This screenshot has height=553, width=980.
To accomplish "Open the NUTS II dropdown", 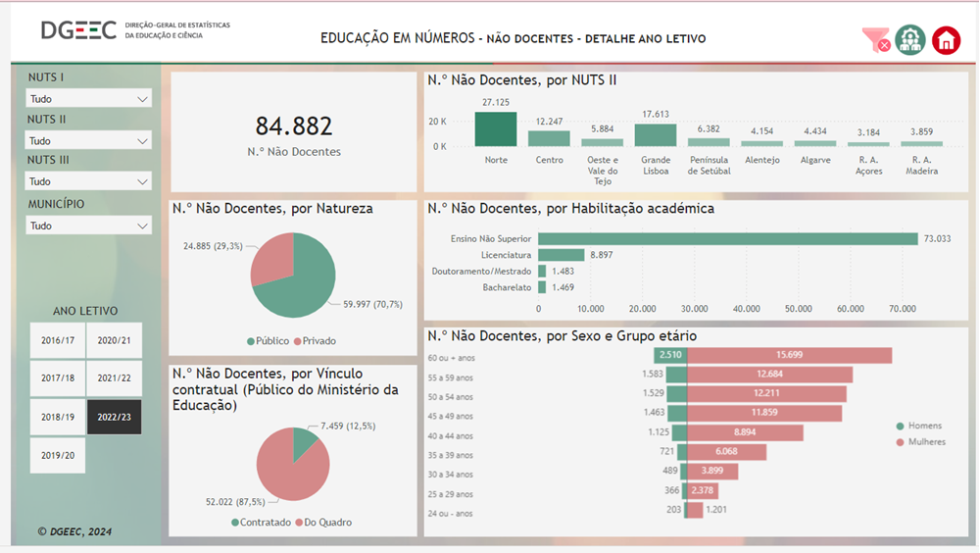I will [88, 141].
